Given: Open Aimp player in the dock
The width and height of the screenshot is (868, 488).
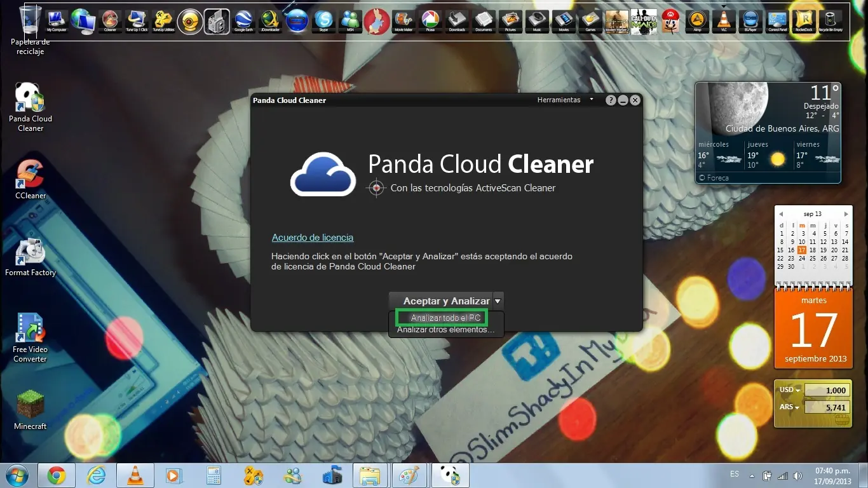Looking at the screenshot, I should tap(697, 22).
